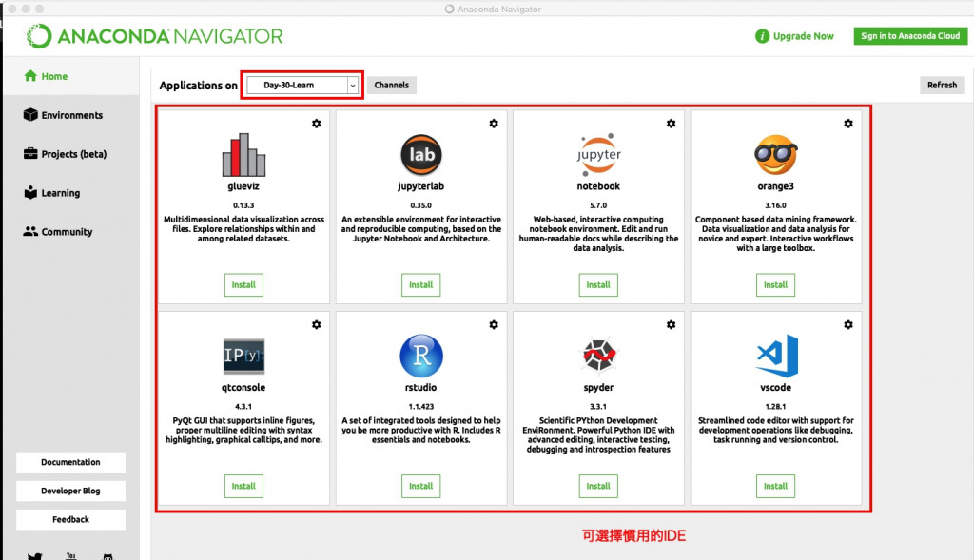Click the Feedback button
The image size is (974, 560).
pos(70,520)
